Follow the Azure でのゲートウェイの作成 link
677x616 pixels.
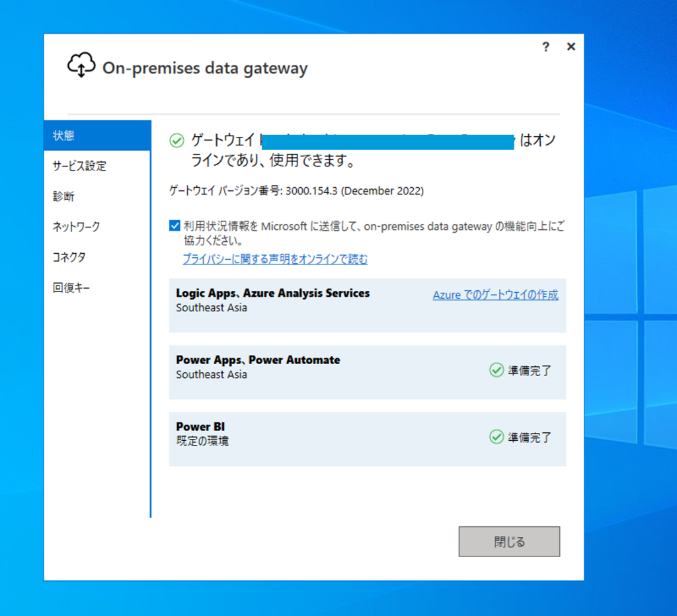click(496, 295)
